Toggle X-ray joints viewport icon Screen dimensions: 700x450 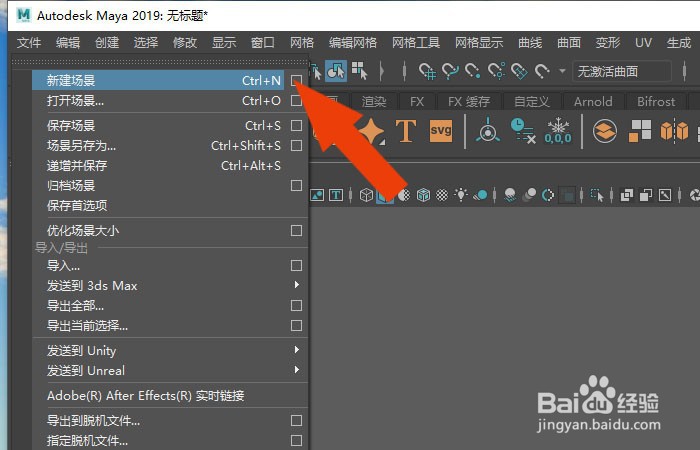(665, 195)
